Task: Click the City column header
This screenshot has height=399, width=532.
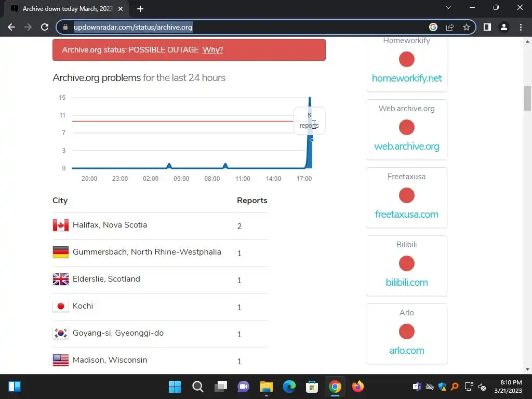Action: 60,201
